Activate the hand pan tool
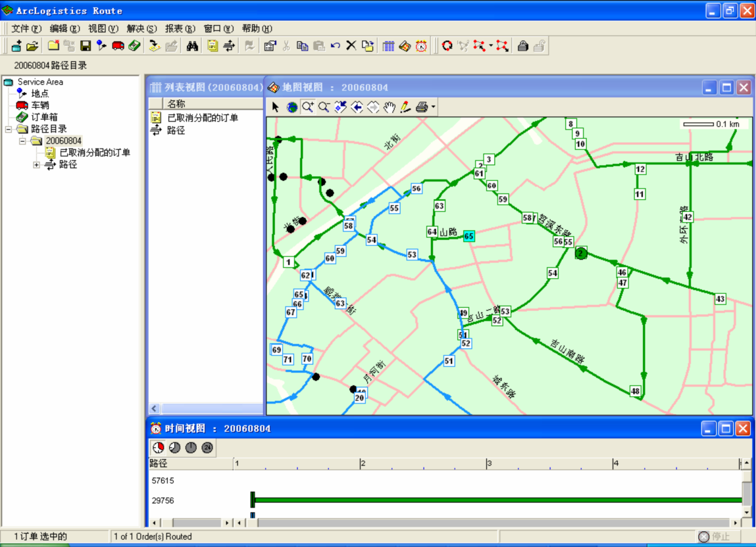This screenshot has width=756, height=547. click(390, 107)
